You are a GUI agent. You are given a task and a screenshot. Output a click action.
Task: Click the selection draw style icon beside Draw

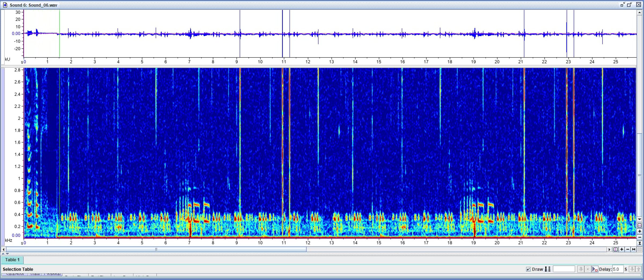(548, 269)
